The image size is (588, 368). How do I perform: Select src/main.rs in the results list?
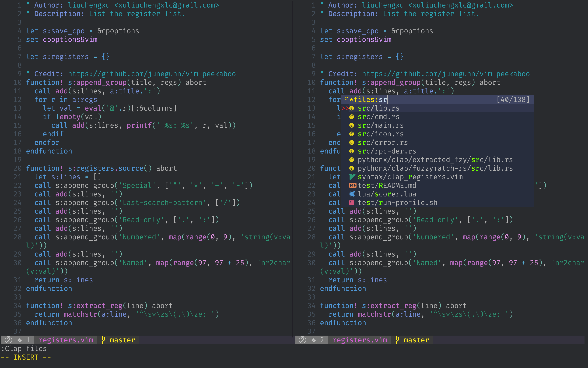(437, 125)
